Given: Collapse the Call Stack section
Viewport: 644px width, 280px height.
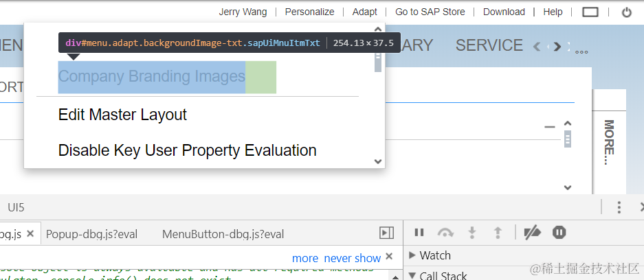Looking at the screenshot, I should (x=438, y=275).
